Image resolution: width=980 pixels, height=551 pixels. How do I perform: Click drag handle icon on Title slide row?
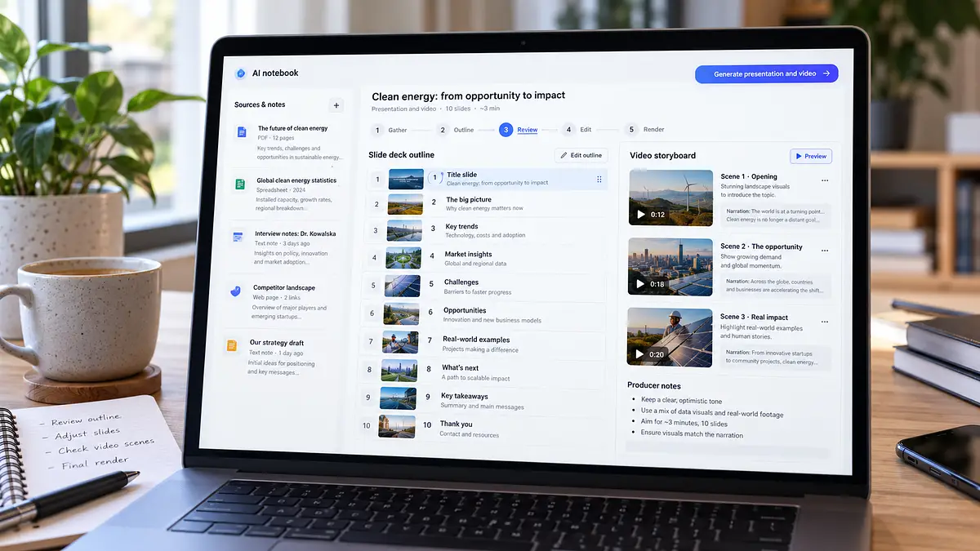(x=599, y=179)
